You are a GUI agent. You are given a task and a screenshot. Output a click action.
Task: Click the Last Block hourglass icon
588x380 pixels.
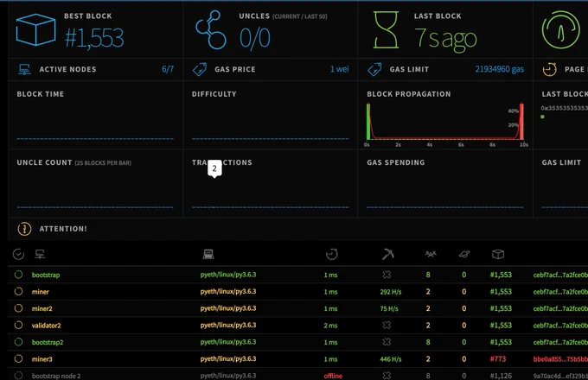click(x=386, y=29)
